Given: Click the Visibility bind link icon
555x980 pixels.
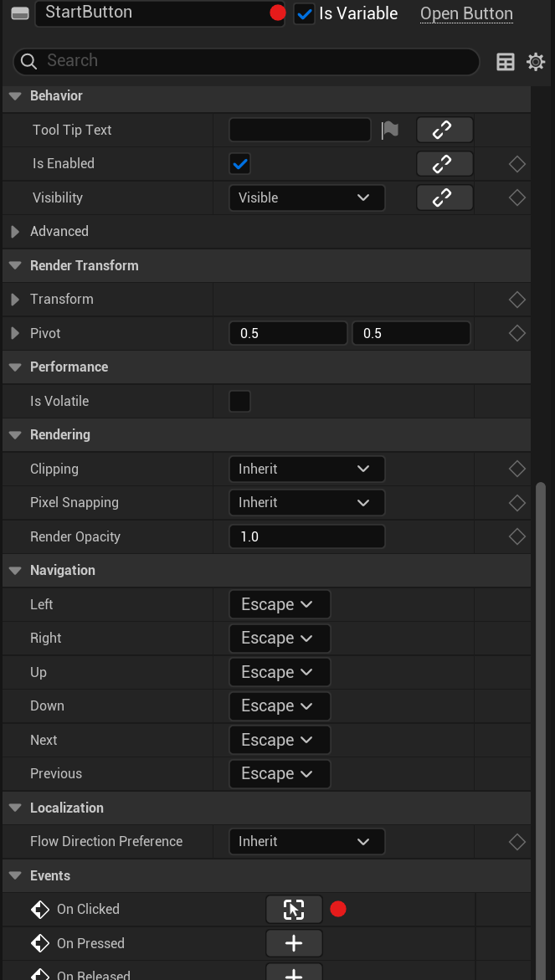Looking at the screenshot, I should pyautogui.click(x=445, y=198).
